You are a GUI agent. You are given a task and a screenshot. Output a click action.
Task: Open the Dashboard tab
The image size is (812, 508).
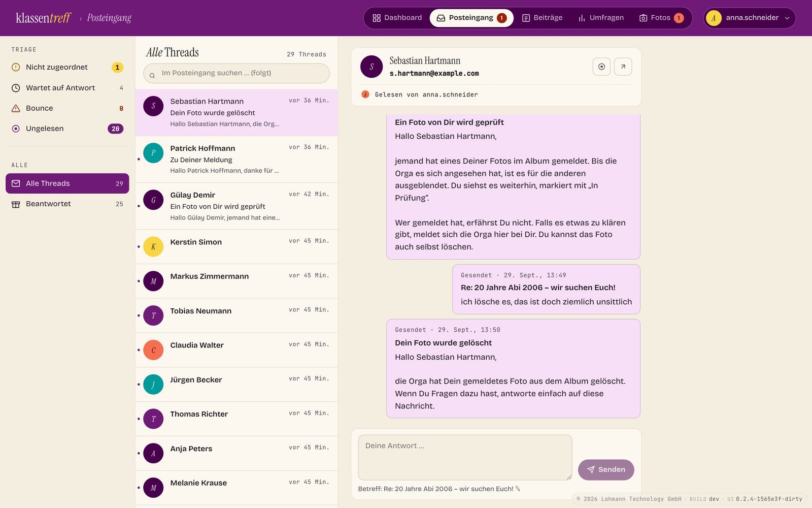click(397, 18)
